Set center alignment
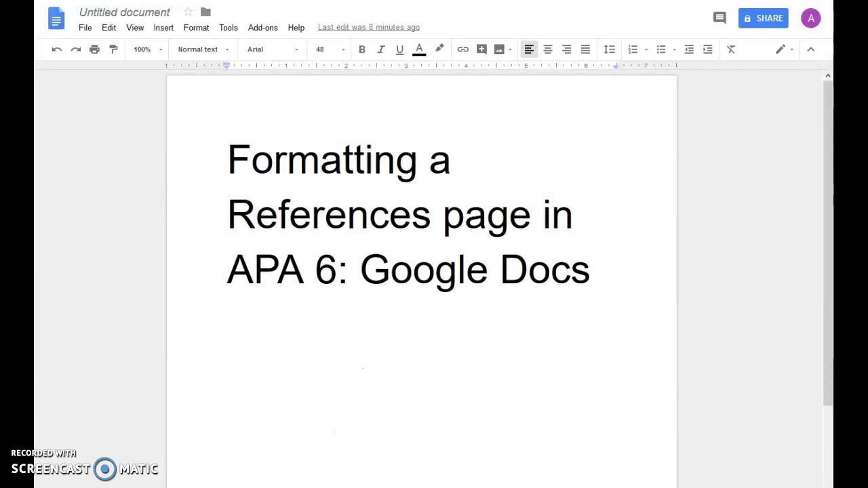 [548, 49]
